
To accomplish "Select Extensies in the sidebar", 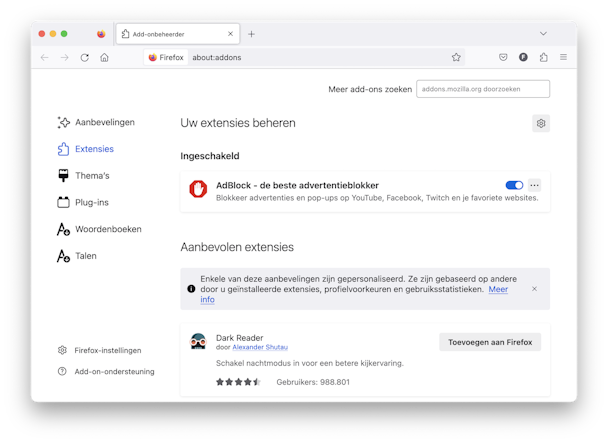I will [x=86, y=149].
